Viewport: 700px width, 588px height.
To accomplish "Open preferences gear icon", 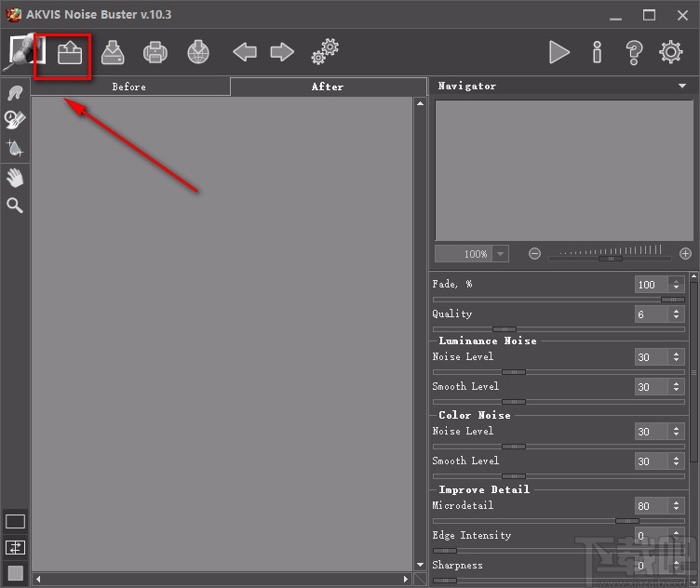I will pyautogui.click(x=671, y=52).
